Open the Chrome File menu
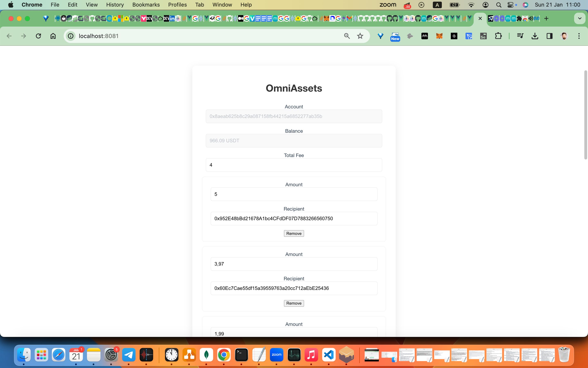Screen dimensions: 588x368 tap(55, 5)
